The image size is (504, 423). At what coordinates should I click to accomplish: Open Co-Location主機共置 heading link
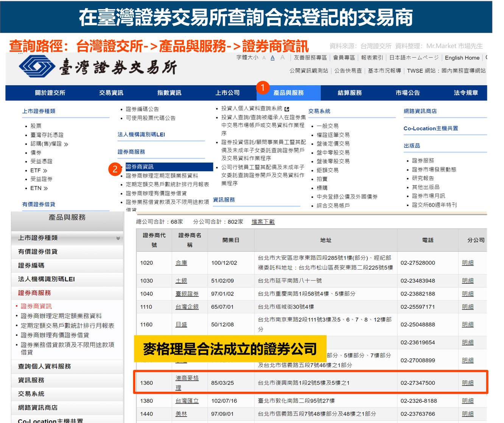431,128
